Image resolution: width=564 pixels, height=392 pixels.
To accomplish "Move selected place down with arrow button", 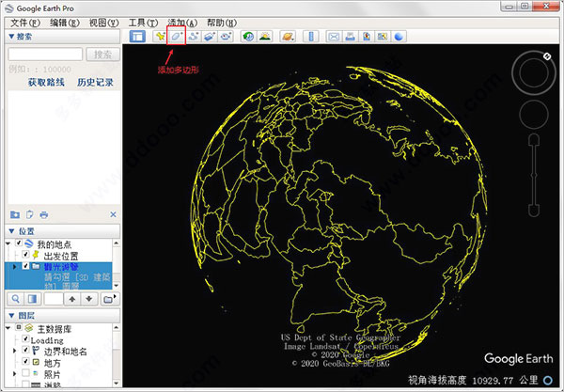I will [89, 299].
